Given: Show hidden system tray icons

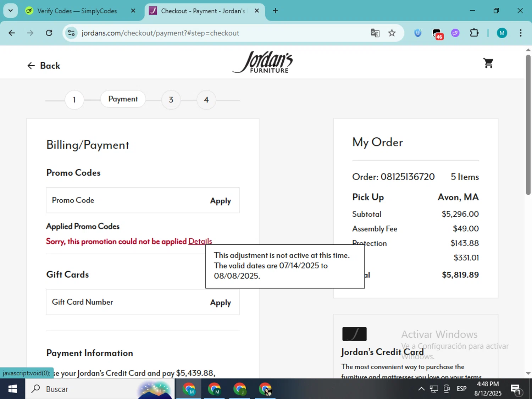Looking at the screenshot, I should pyautogui.click(x=421, y=389).
